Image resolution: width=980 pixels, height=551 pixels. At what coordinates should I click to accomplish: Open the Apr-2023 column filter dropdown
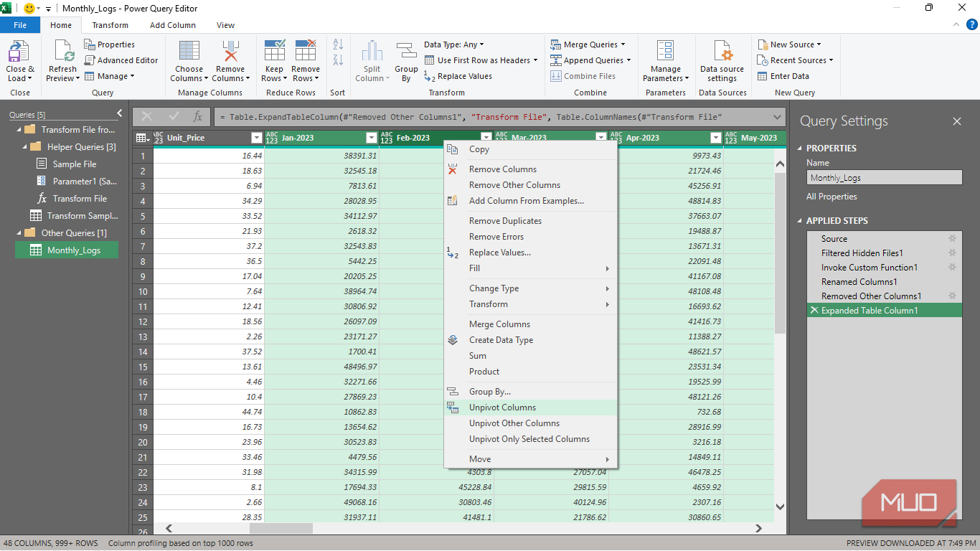[716, 138]
